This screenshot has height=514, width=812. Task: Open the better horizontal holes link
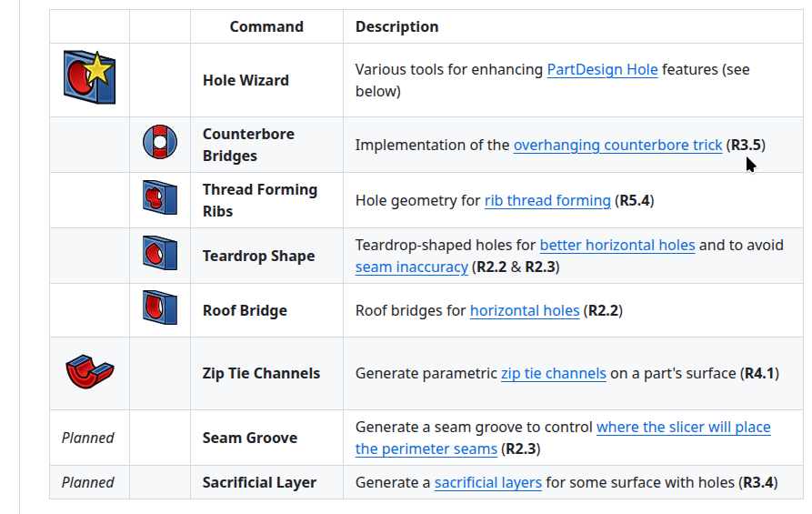(617, 245)
